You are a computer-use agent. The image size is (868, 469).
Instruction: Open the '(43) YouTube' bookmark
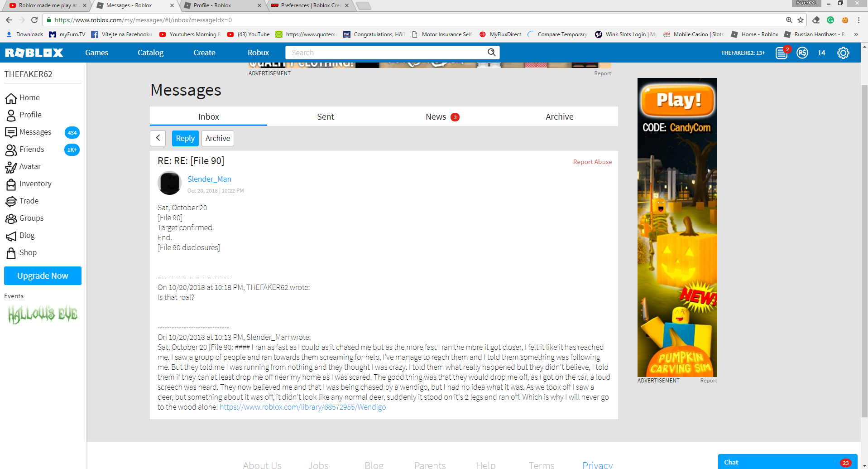pyautogui.click(x=249, y=34)
